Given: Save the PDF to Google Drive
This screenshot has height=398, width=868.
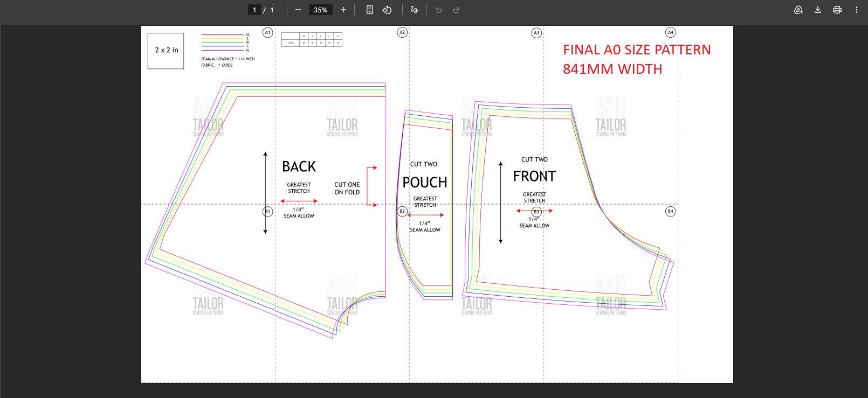Looking at the screenshot, I should 798,10.
